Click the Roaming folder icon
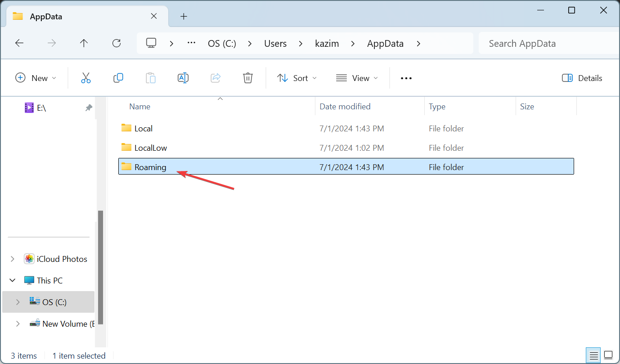620x364 pixels. click(126, 166)
